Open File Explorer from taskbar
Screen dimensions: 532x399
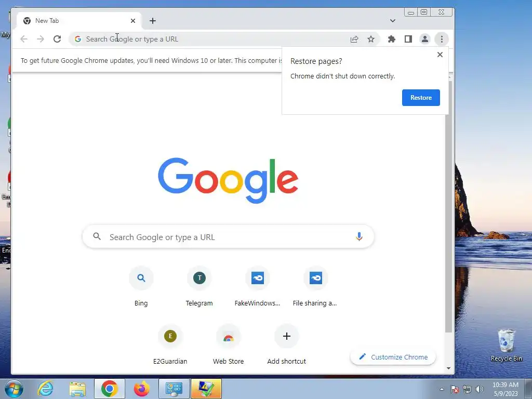point(77,389)
